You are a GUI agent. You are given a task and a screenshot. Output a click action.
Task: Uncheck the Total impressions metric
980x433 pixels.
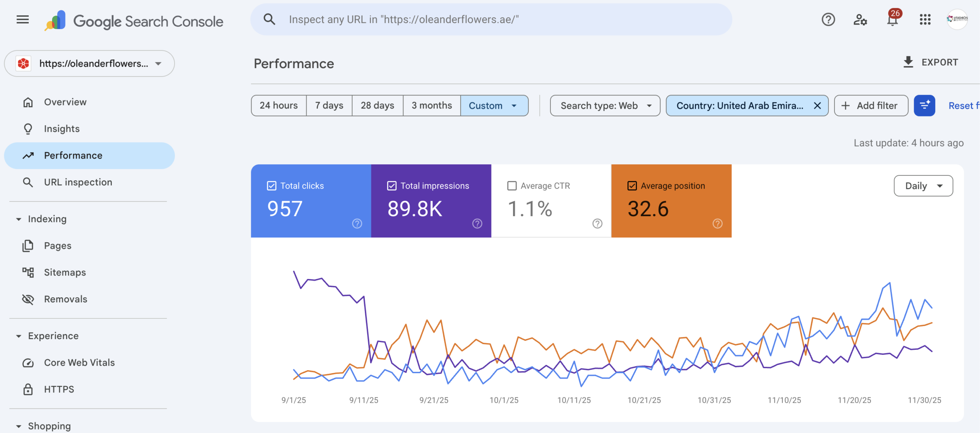pos(392,185)
